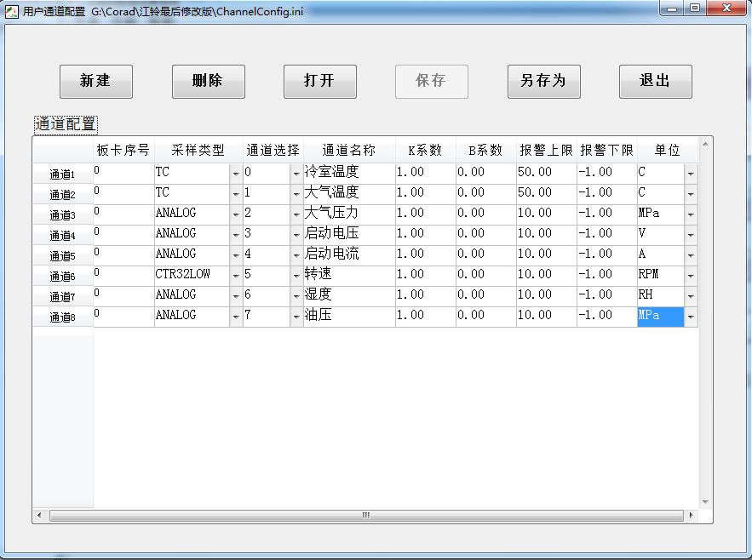Open 采样类型 dropdown for 通道8
Image resolution: width=752 pixels, height=560 pixels.
tap(236, 317)
